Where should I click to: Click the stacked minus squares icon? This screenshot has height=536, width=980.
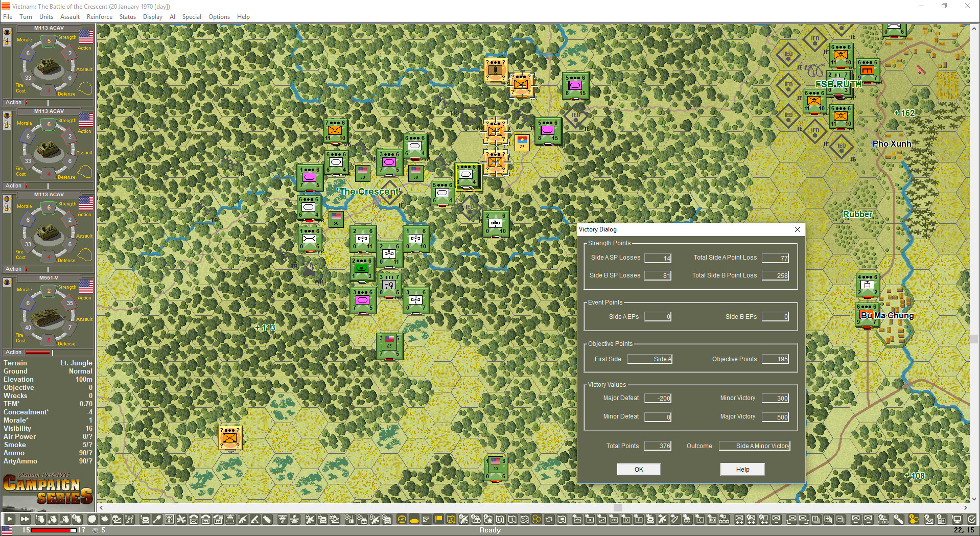[x=841, y=519]
